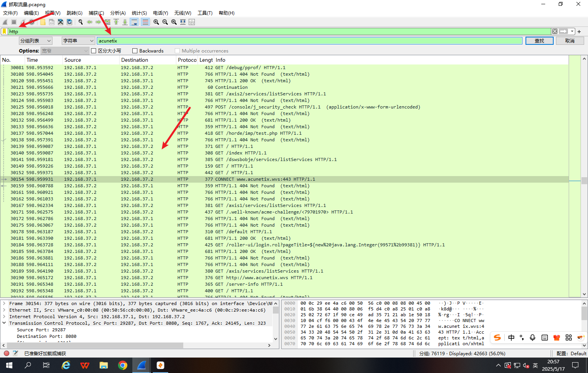Click the red expert information circle
Image resolution: width=588 pixels, height=373 pixels.
(7, 353)
